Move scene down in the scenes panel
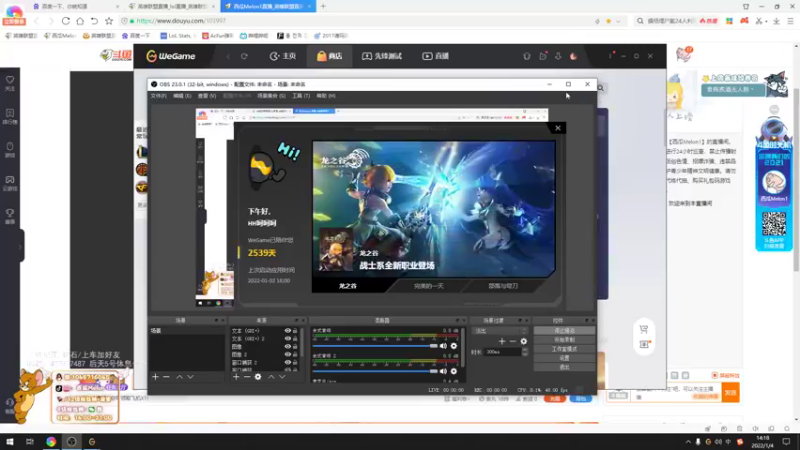800x450 pixels. pyautogui.click(x=190, y=377)
